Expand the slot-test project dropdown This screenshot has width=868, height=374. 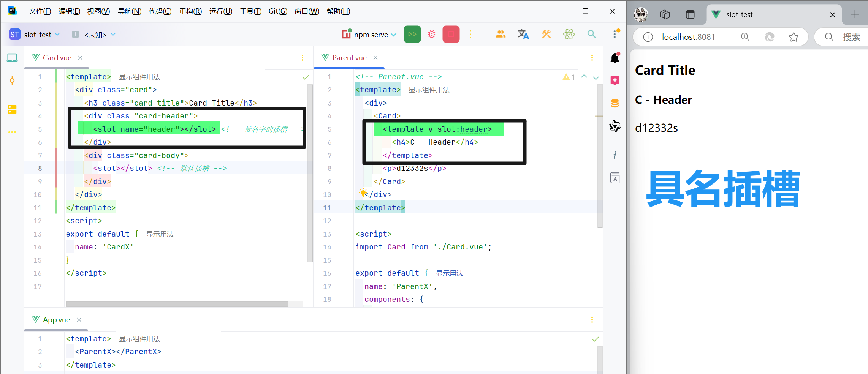[x=35, y=35]
